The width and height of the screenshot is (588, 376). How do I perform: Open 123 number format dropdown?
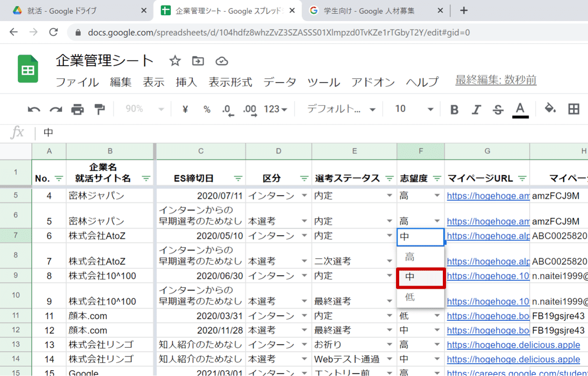[x=275, y=109]
